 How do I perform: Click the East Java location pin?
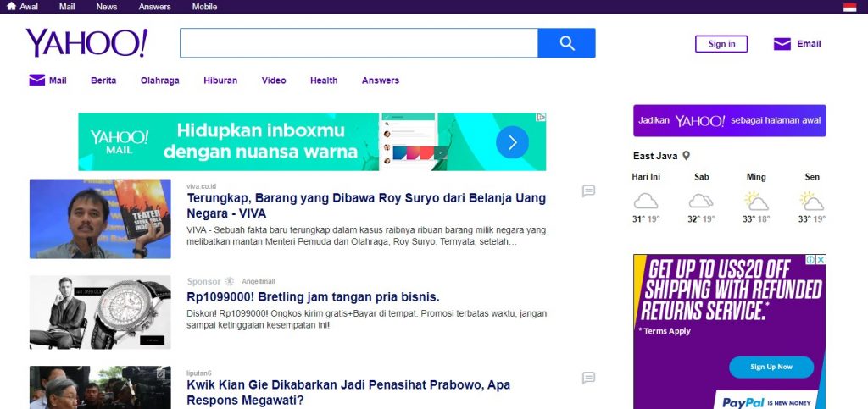pos(687,156)
